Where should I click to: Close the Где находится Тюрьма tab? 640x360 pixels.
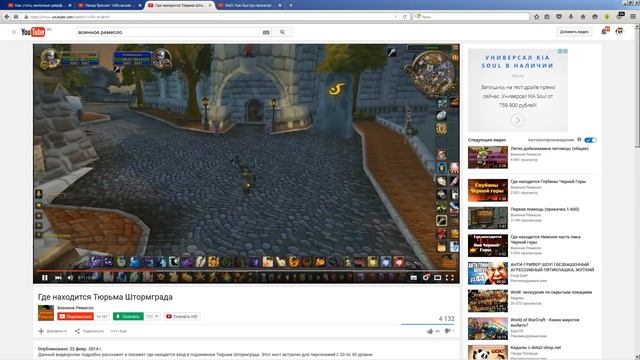210,5
